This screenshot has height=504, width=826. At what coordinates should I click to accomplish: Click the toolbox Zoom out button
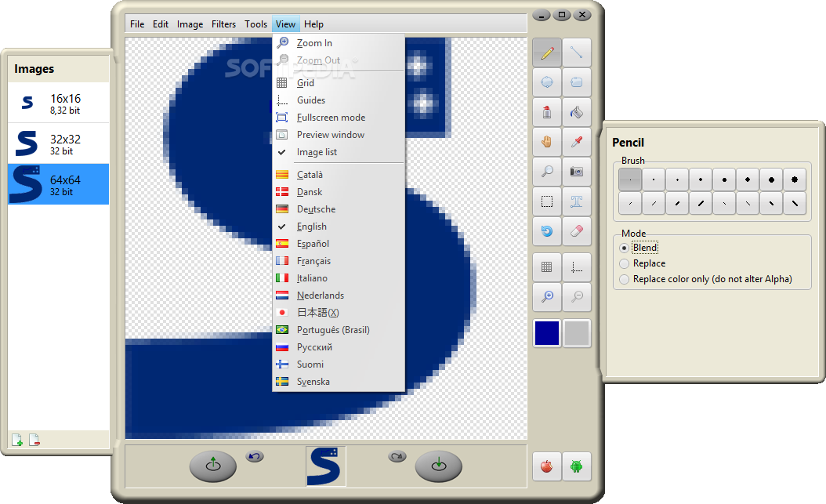(576, 297)
